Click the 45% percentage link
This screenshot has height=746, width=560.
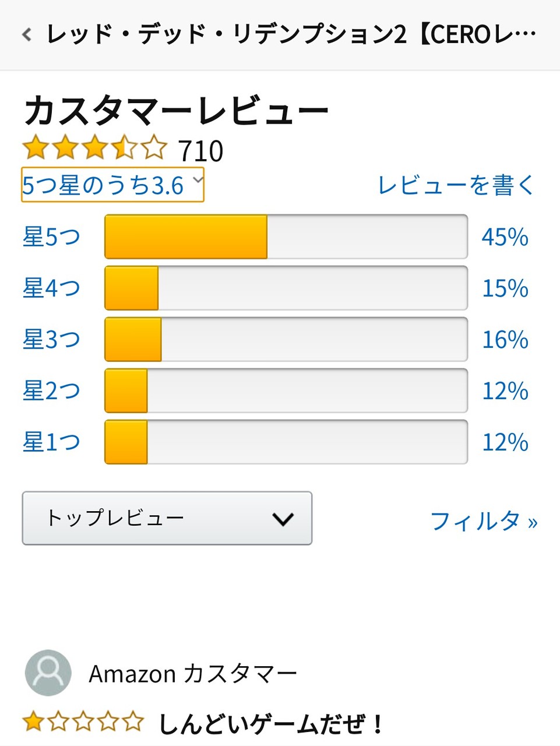click(505, 237)
